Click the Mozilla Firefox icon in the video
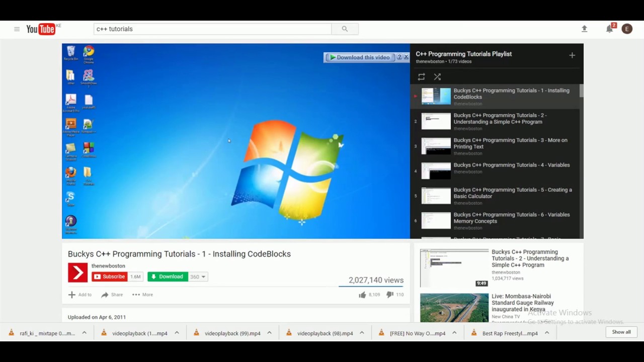The image size is (644, 362). point(71,175)
